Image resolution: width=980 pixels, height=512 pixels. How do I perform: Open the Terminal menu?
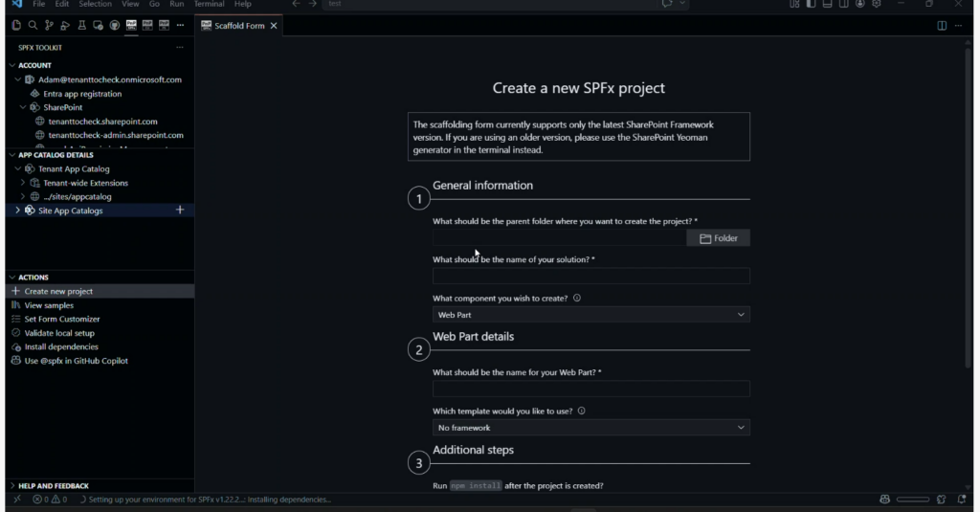(209, 5)
